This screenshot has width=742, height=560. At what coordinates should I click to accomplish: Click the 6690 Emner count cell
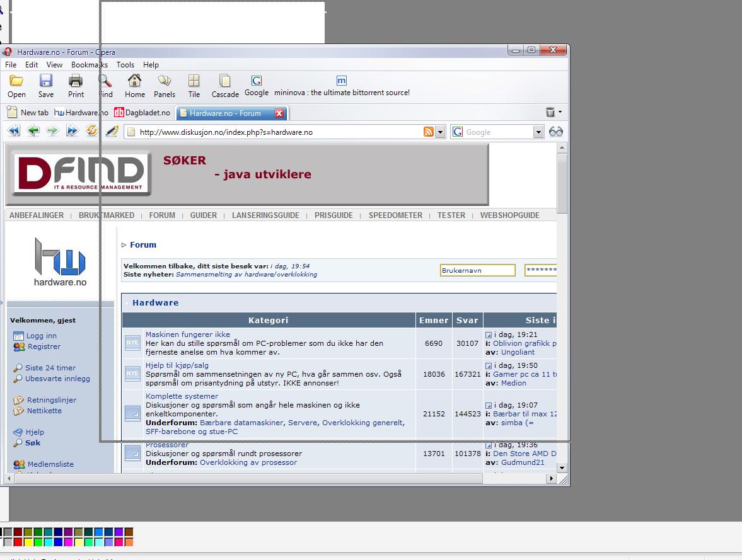(x=434, y=343)
